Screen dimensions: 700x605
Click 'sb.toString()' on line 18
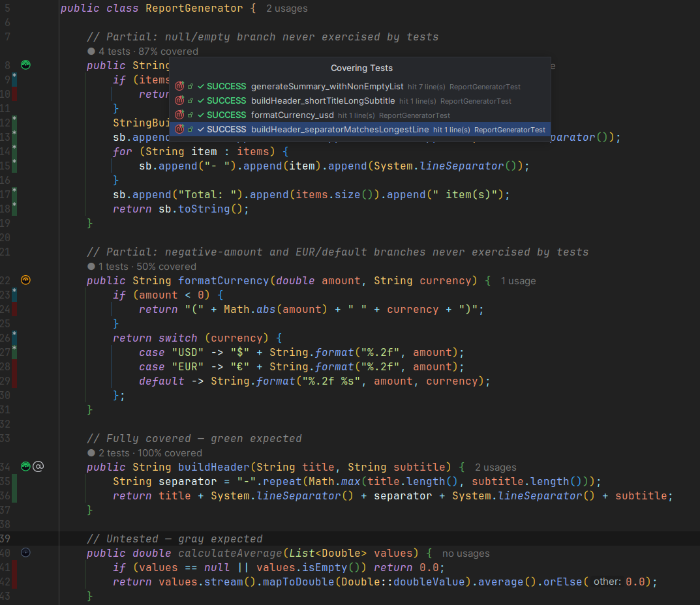click(200, 209)
